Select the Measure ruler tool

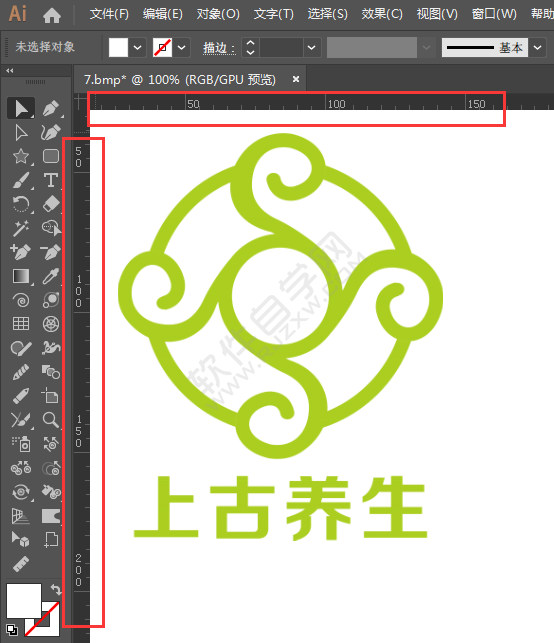(21, 564)
